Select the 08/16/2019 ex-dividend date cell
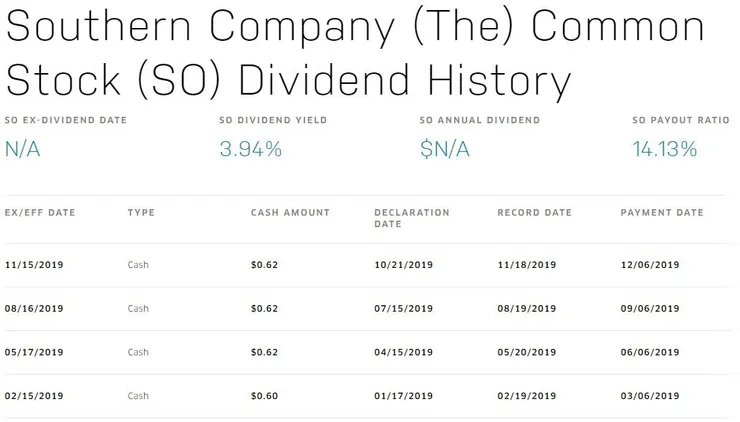This screenshot has width=740, height=422. point(35,309)
